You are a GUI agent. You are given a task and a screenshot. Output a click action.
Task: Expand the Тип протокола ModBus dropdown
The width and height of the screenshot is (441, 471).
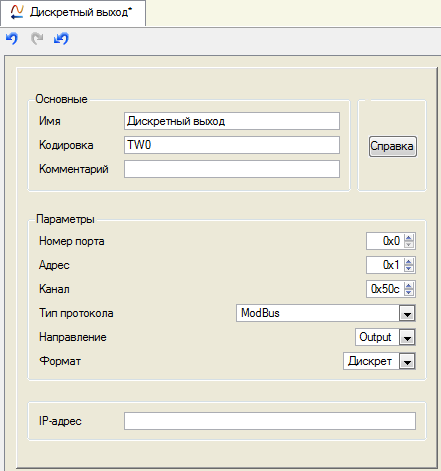407,313
